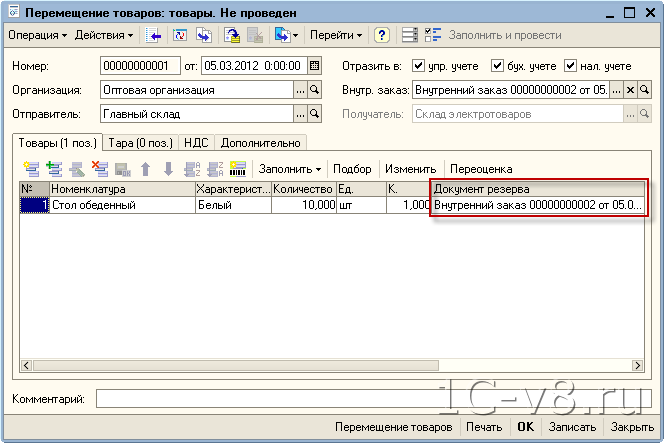The width and height of the screenshot is (664, 443).
Task: Open the Действия menu
Action: [x=104, y=35]
